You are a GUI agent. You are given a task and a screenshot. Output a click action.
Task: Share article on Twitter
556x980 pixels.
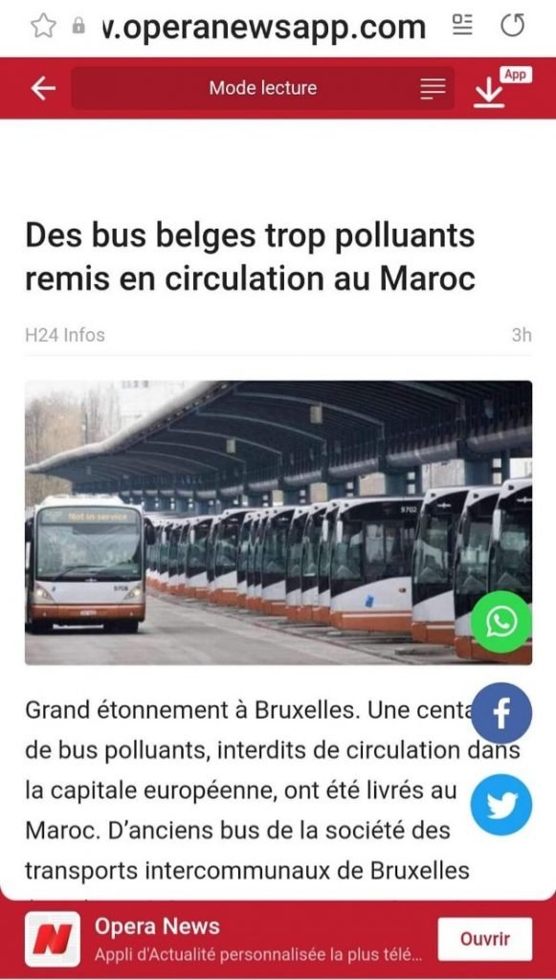tap(501, 804)
